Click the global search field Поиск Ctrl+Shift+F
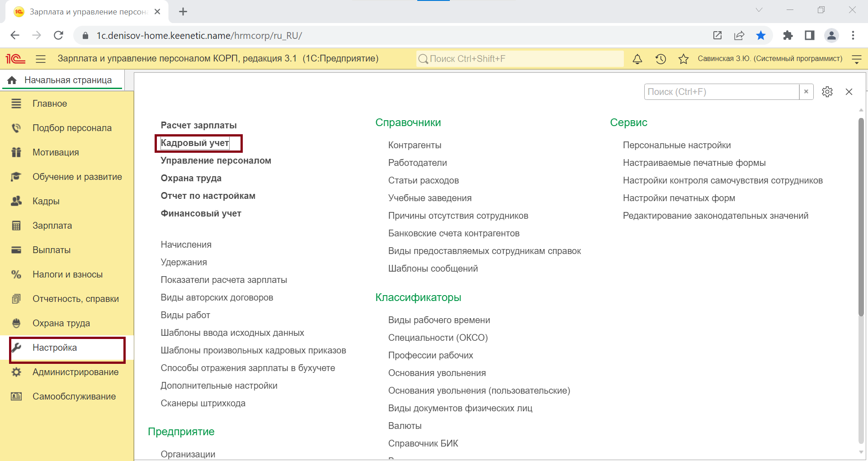Viewport: 868px width, 461px height. [x=520, y=59]
